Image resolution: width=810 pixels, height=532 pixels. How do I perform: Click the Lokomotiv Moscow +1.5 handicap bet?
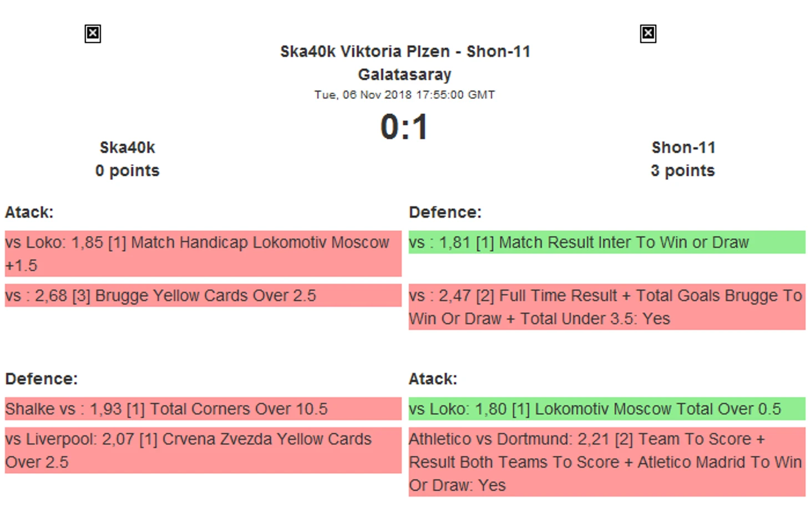pyautogui.click(x=202, y=254)
